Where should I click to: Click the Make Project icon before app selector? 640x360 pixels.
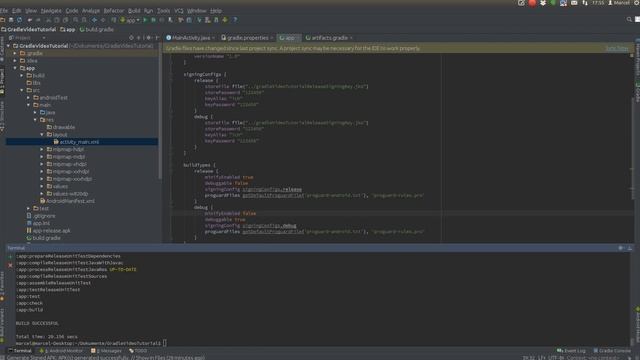(x=113, y=20)
